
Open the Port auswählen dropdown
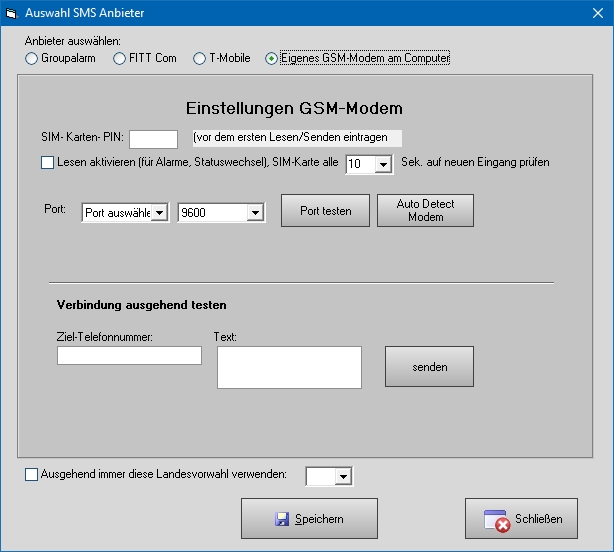(x=125, y=213)
